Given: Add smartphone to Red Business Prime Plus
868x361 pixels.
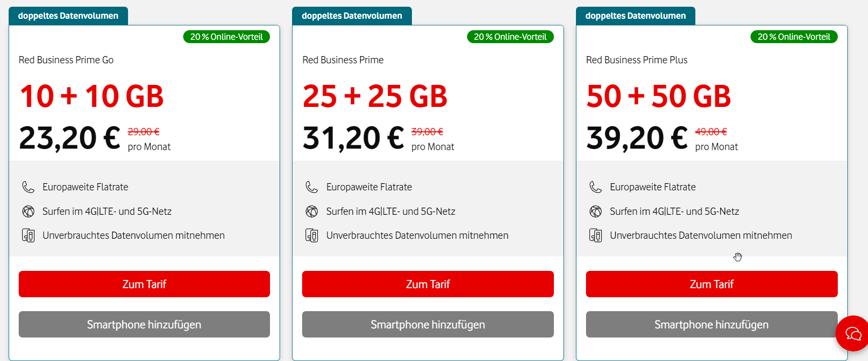Looking at the screenshot, I should point(712,325).
